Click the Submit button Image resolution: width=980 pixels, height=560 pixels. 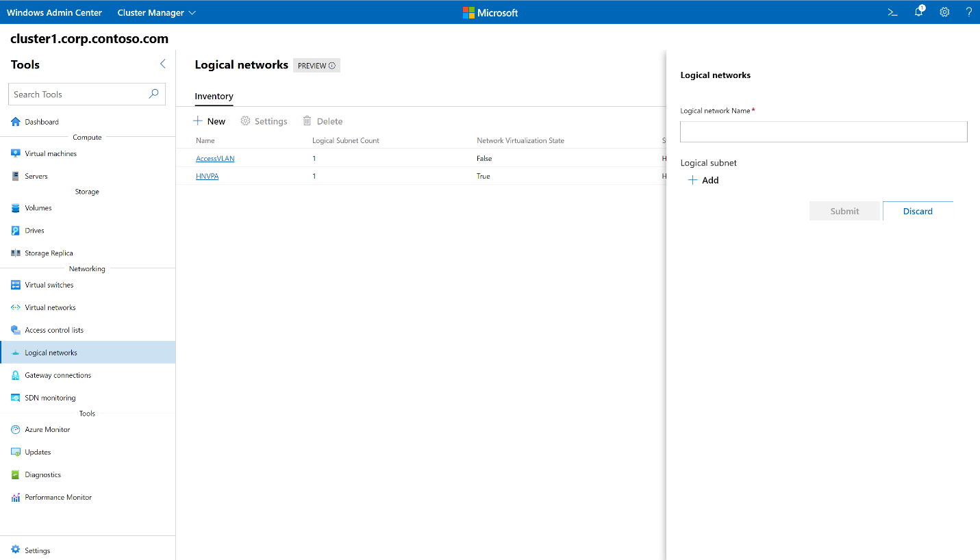844,211
